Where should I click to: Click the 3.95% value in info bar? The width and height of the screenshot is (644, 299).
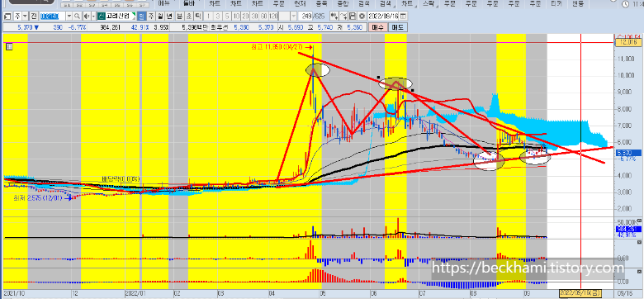click(x=161, y=27)
